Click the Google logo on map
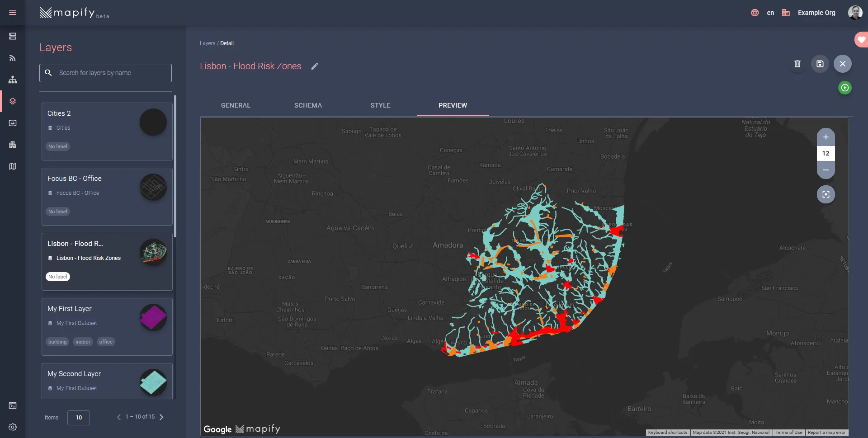 [x=217, y=429]
